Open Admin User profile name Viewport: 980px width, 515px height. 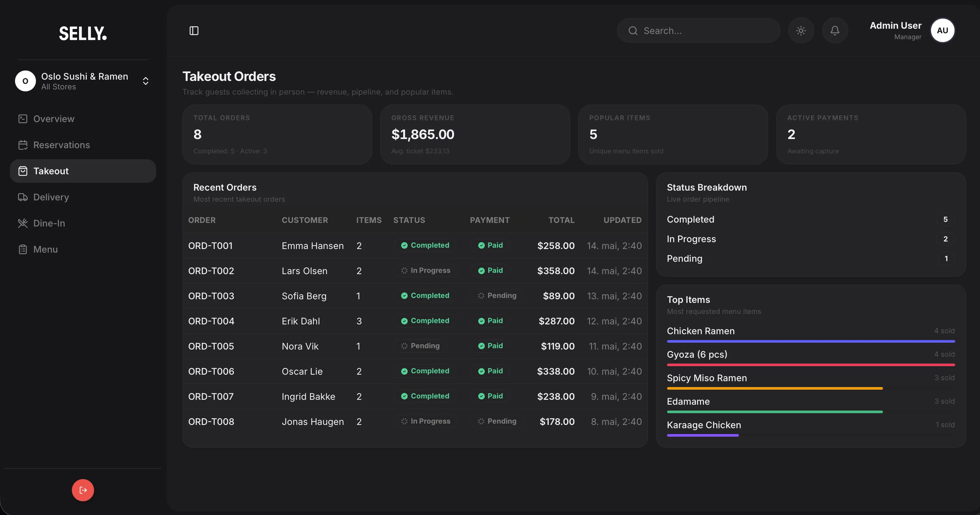click(895, 25)
